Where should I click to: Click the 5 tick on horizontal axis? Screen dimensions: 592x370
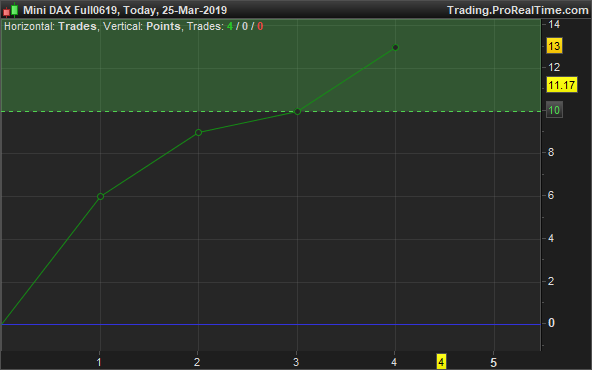493,362
